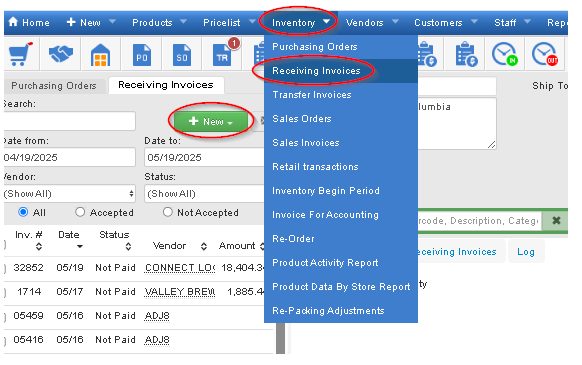Image resolution: width=582 pixels, height=365 pixels.
Task: Choose Invoice For Accounting menu item
Action: pos(341,215)
